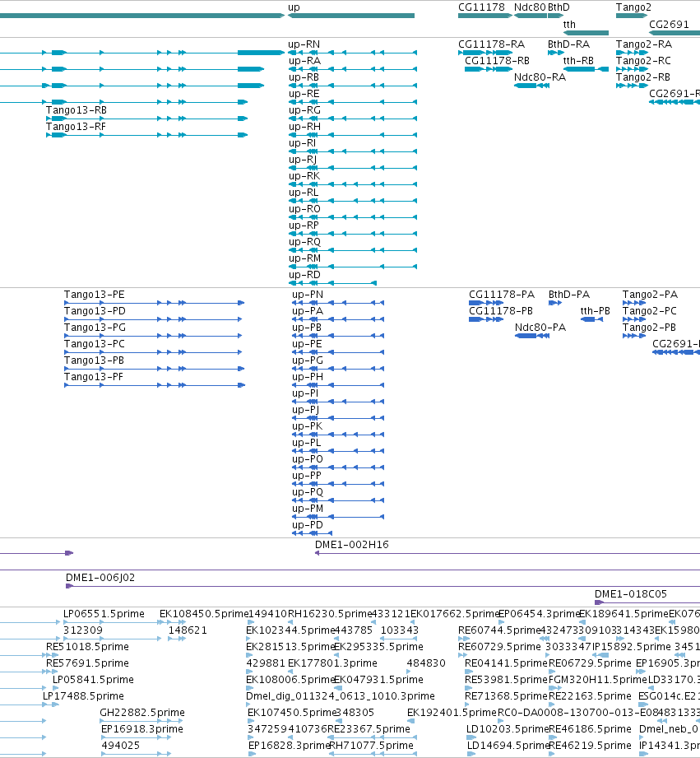Select Tango2-PC protein

[x=649, y=311]
